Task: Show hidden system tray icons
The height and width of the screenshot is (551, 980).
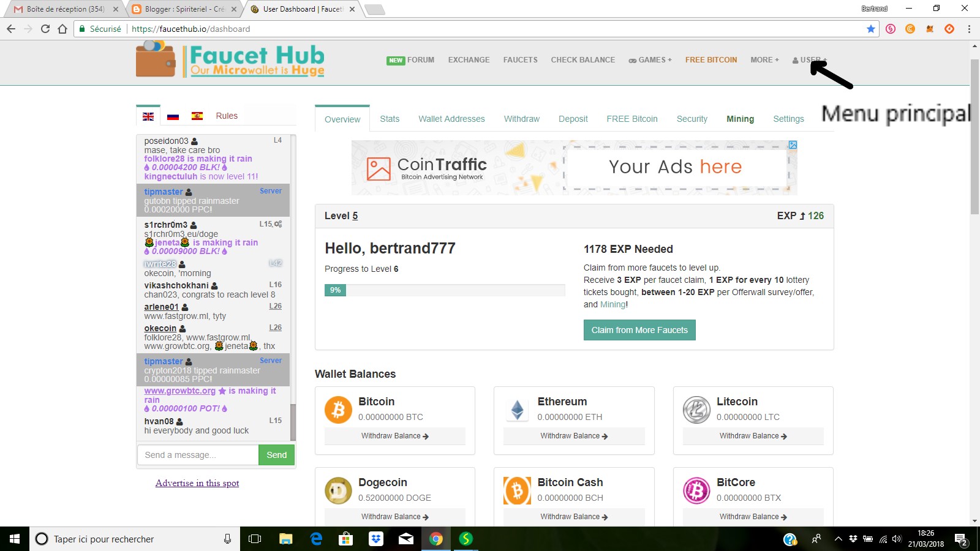Action: click(x=838, y=539)
